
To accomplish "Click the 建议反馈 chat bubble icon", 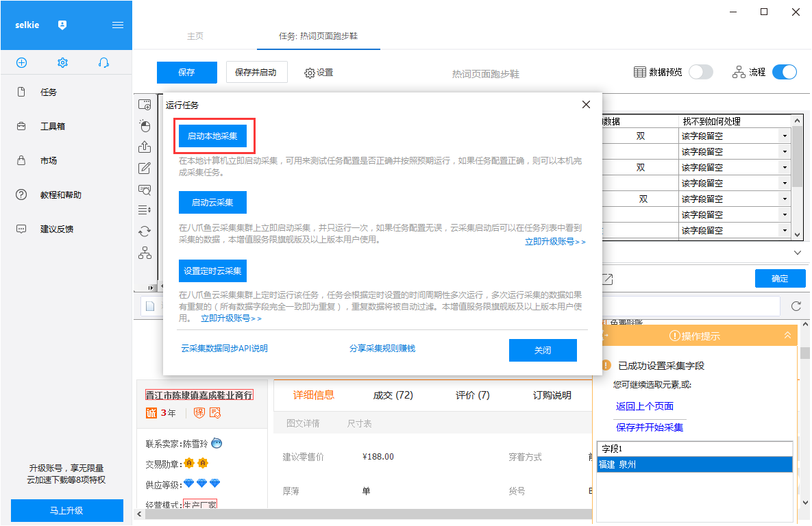I will pos(21,229).
